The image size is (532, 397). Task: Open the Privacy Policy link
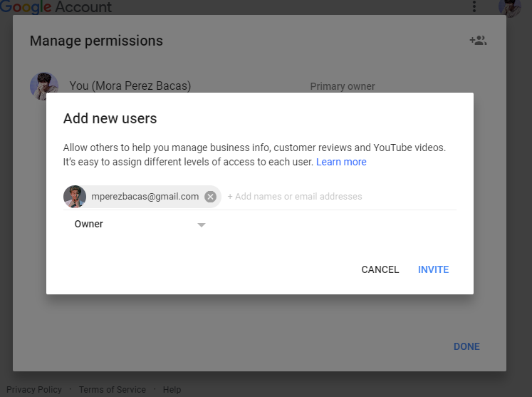(x=34, y=390)
